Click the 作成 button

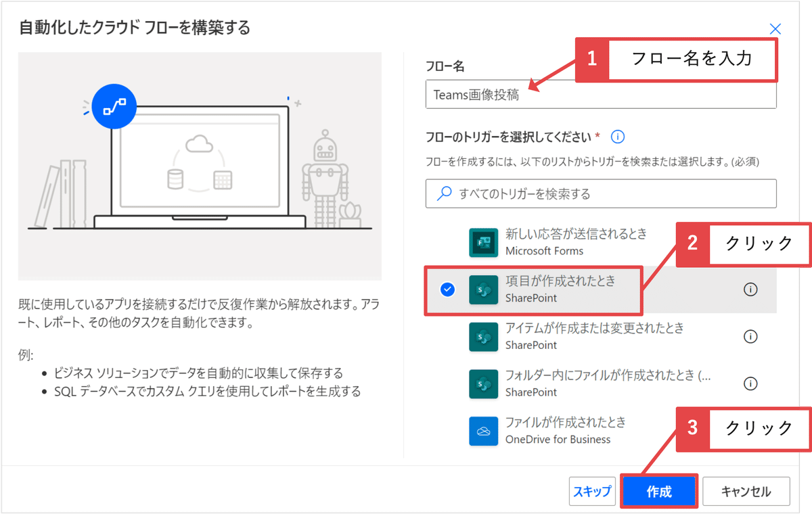659,492
